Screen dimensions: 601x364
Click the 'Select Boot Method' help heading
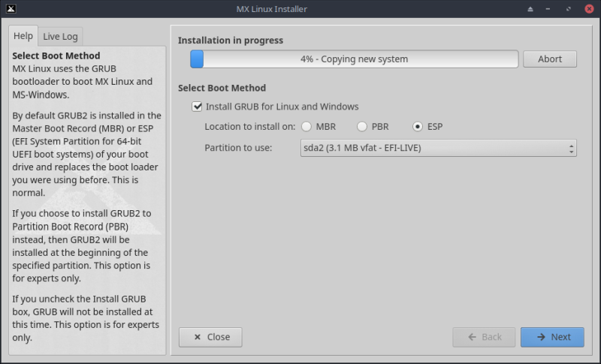[x=56, y=56]
